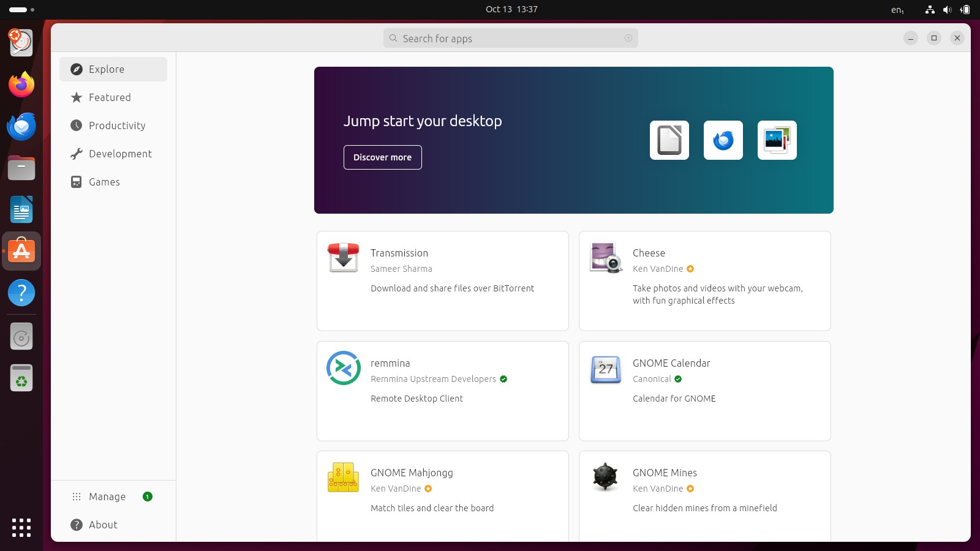Click the network icon in the top bar
Image resolution: width=980 pixels, height=551 pixels.
tap(930, 10)
